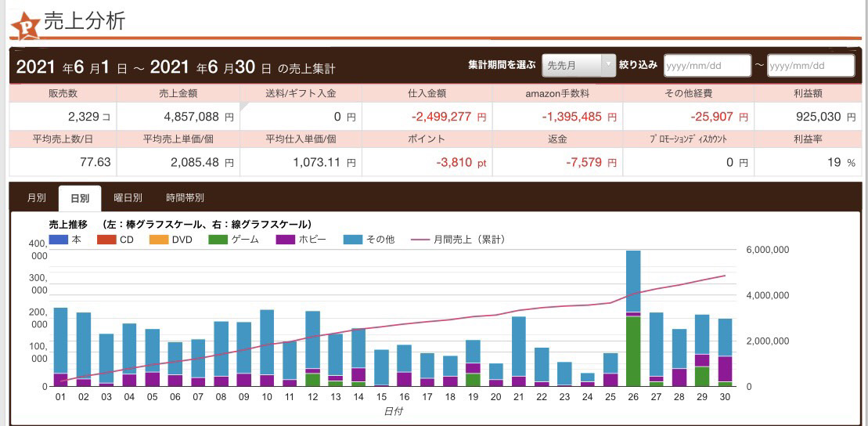Click the tallest bar on day 26

point(632,280)
